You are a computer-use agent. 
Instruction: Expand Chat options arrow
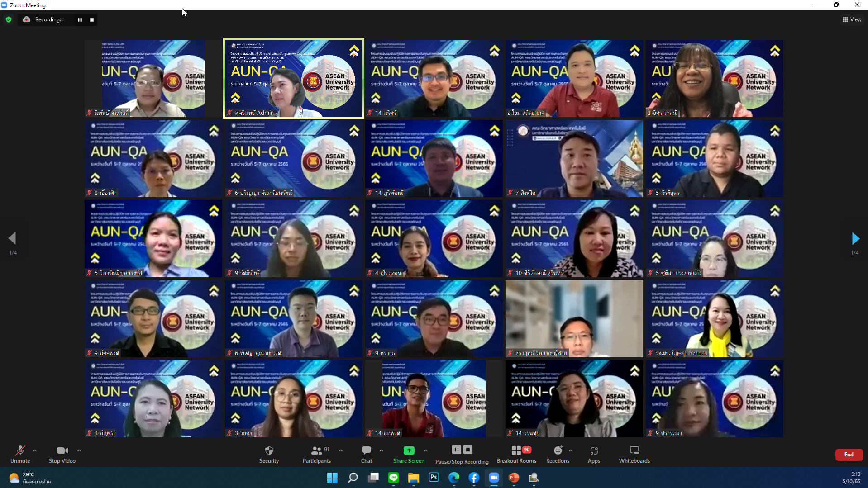click(x=382, y=450)
